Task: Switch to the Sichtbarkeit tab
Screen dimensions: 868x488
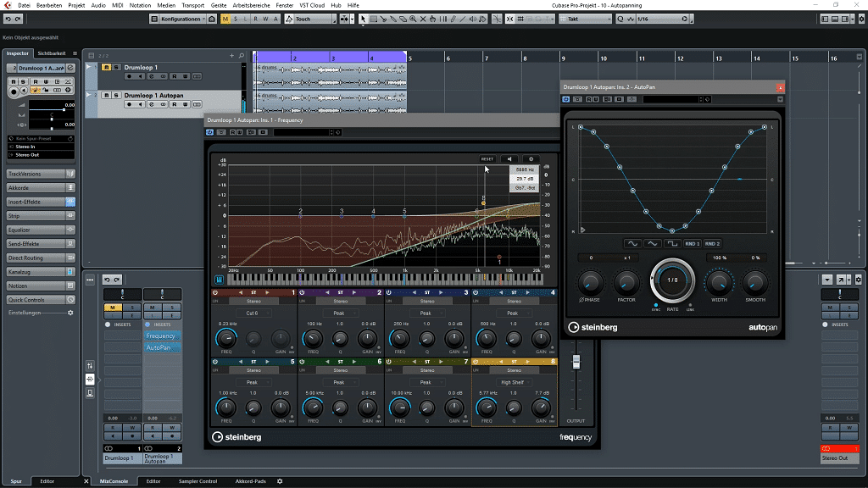Action: point(52,53)
